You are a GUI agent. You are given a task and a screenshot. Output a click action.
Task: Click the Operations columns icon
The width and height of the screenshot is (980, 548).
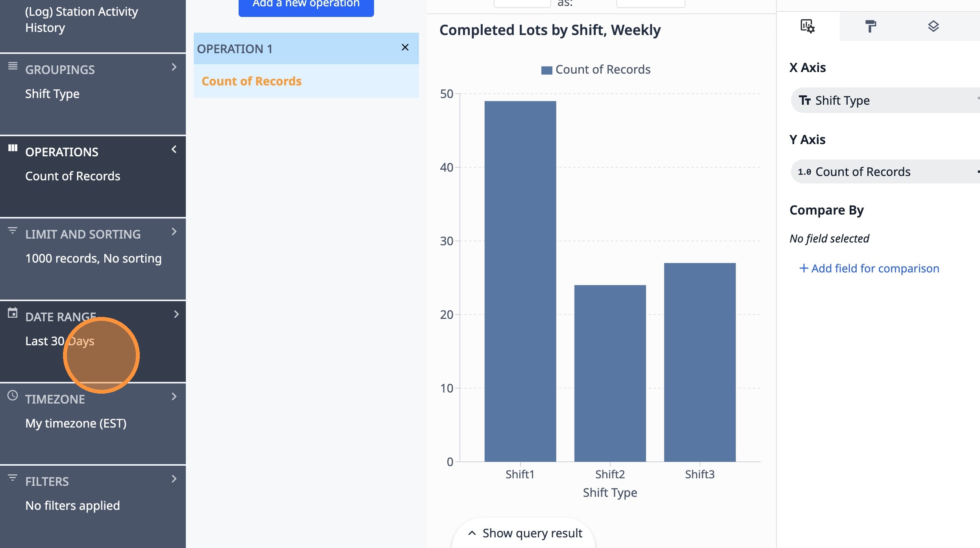(13, 148)
